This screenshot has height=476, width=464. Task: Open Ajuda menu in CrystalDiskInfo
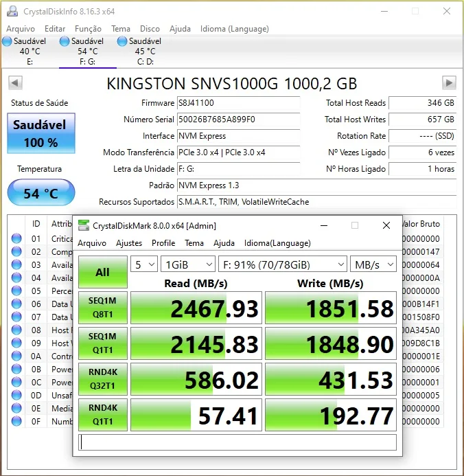point(180,29)
